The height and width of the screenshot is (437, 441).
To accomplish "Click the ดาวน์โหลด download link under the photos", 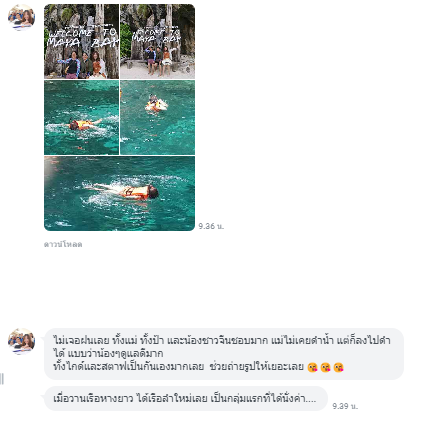I will tap(63, 244).
